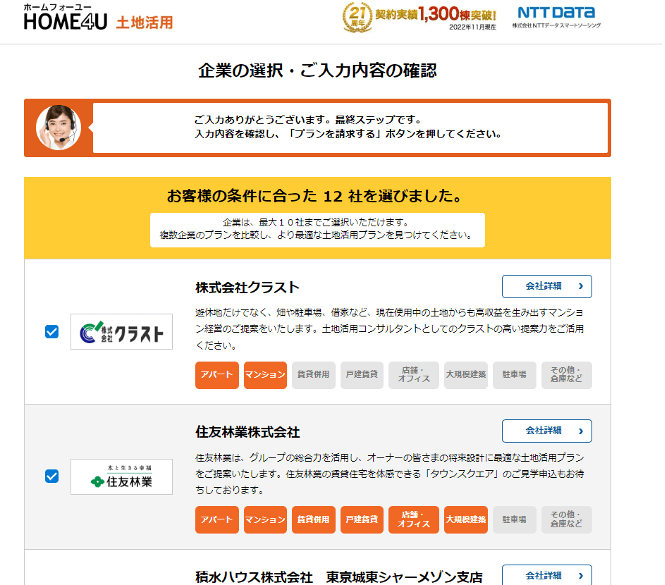Click the 駐車場 tag under 住友林業

tap(514, 520)
